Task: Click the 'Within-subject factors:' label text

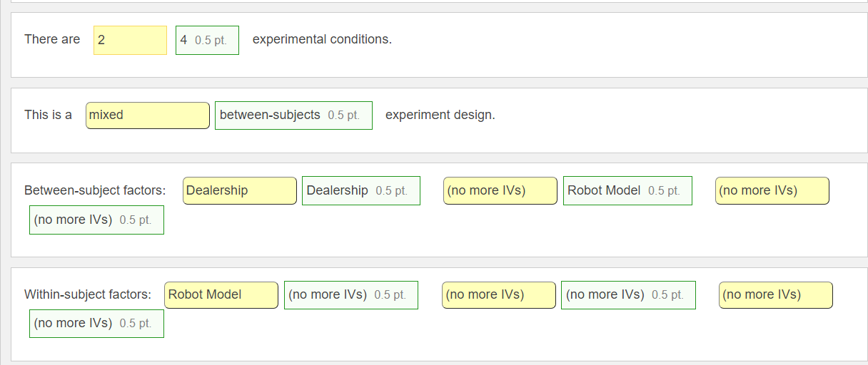Action: point(88,295)
